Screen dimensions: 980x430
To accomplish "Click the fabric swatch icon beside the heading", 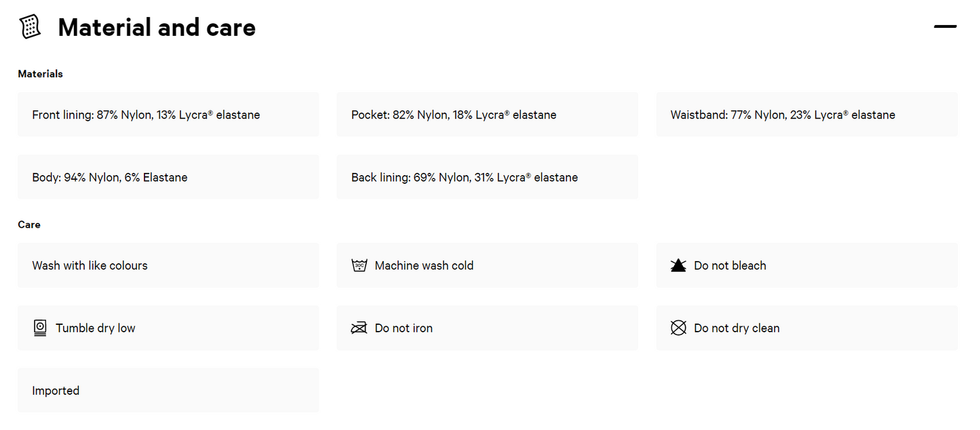I will pos(30,26).
